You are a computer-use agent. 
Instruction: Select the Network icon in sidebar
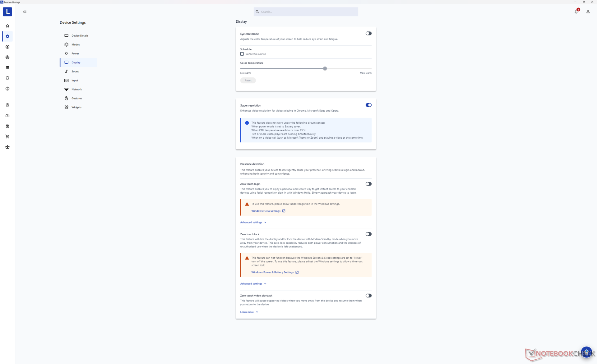66,89
